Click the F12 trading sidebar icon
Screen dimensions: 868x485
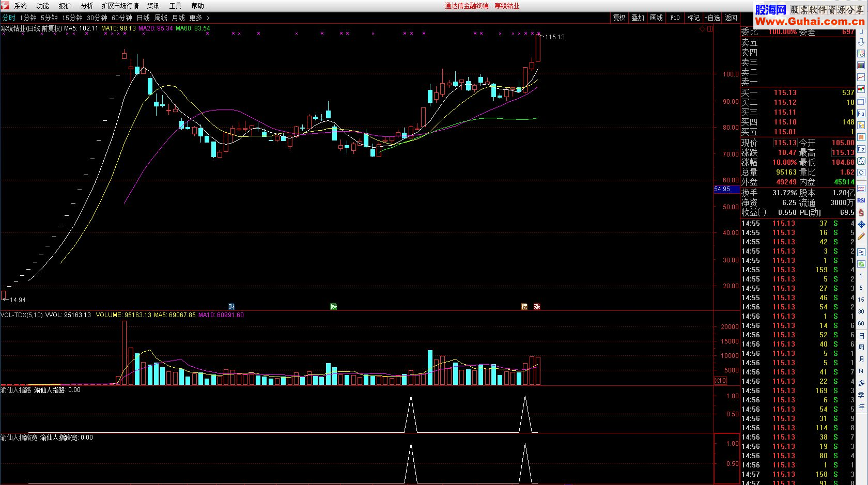861,149
